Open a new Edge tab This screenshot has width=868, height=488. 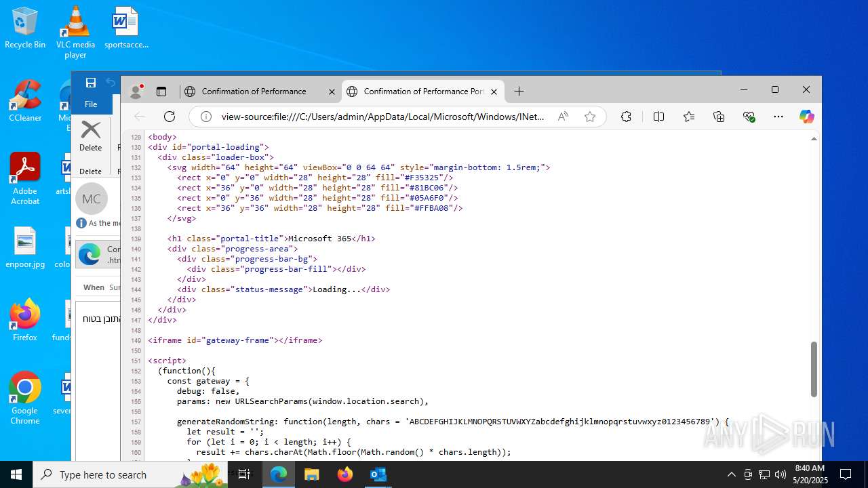click(x=519, y=91)
